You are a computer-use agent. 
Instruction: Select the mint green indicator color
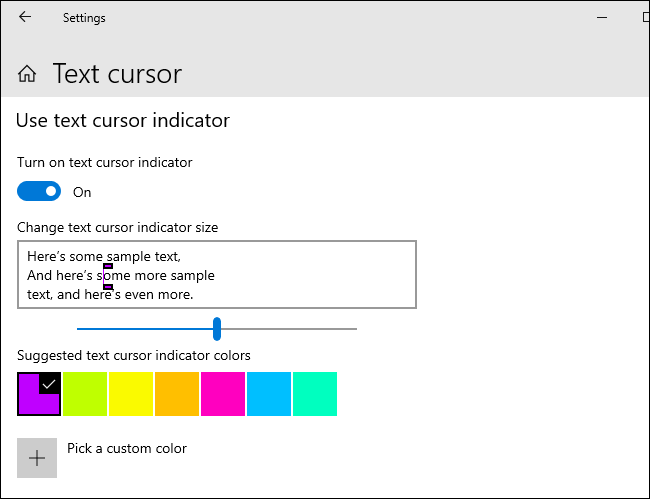pyautogui.click(x=315, y=394)
